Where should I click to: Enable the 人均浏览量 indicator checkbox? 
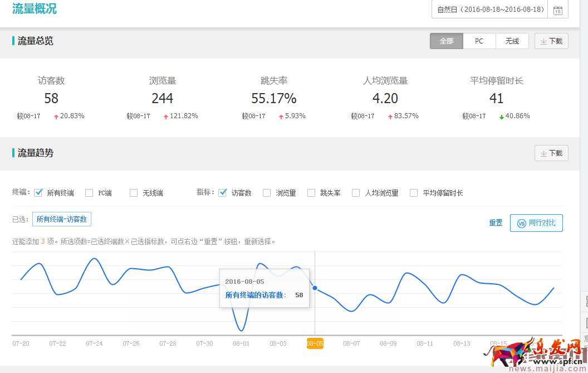pos(356,193)
